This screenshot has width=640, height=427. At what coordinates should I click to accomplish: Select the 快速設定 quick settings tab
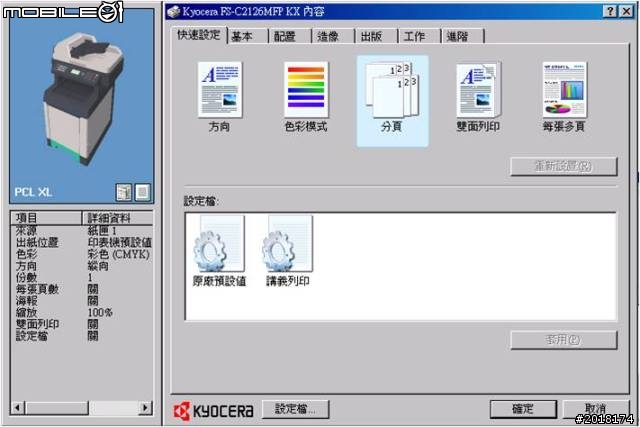point(199,35)
